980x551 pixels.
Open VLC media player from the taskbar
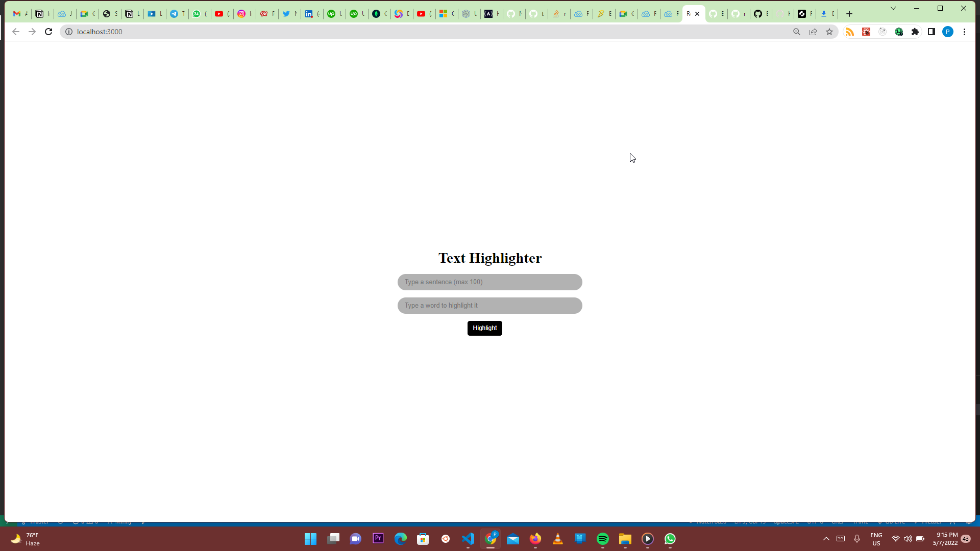pyautogui.click(x=558, y=538)
